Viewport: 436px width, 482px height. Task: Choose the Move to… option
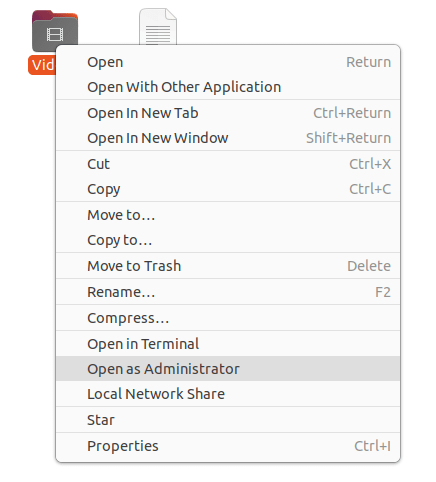(228, 215)
